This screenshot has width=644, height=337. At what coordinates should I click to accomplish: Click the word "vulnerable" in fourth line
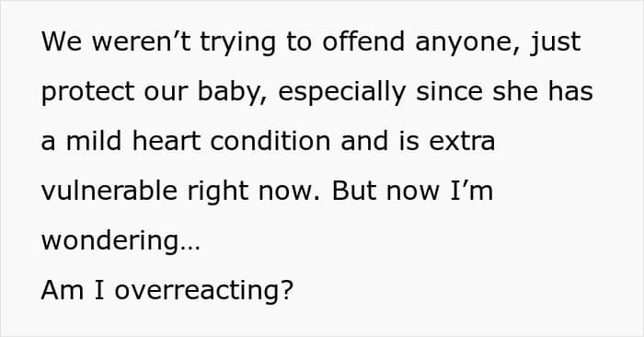point(109,191)
